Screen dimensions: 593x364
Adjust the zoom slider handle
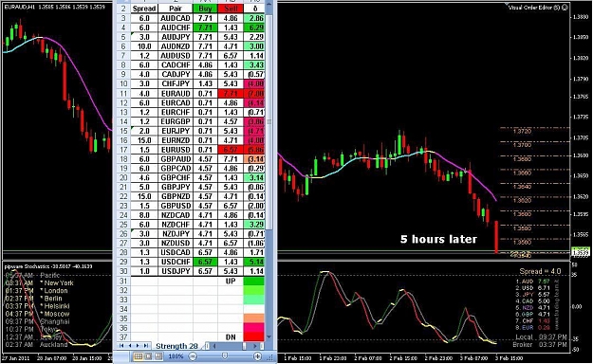coord(225,356)
